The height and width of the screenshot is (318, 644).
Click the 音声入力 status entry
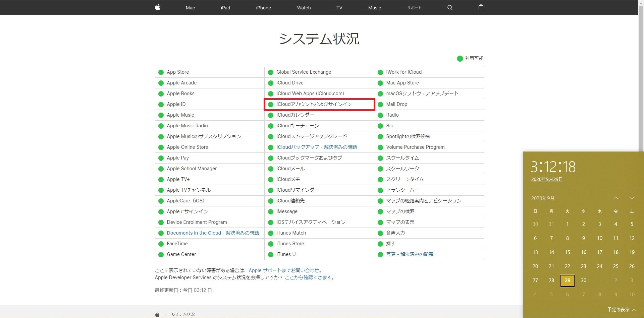coord(395,233)
